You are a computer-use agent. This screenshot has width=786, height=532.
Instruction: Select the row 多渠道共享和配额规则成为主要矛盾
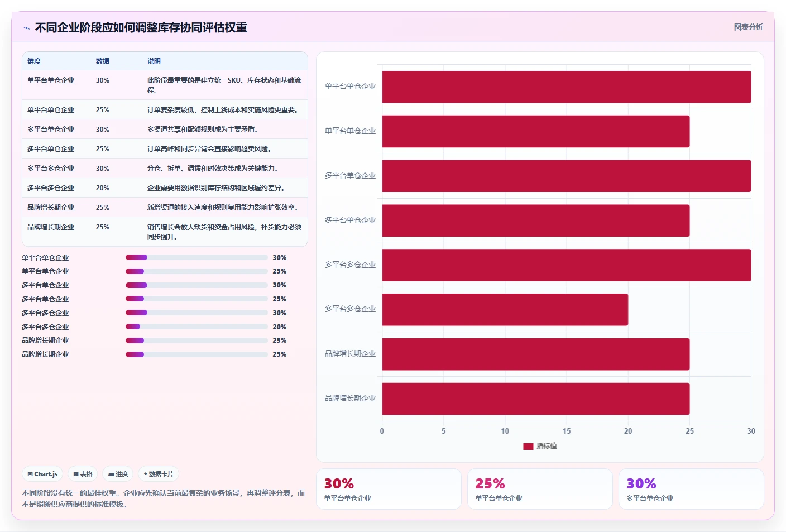pyautogui.click(x=165, y=129)
